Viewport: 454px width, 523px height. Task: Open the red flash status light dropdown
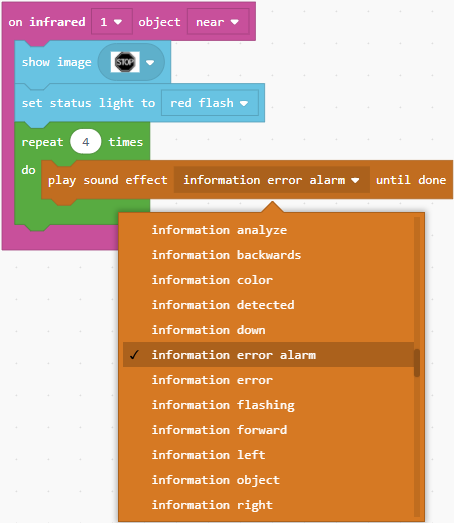click(209, 103)
